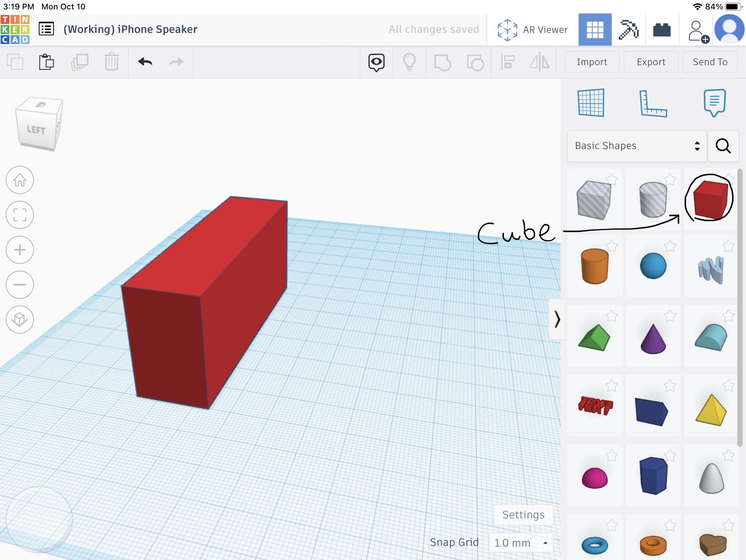
Task: Toggle the show-all visibility eye icon
Action: [376, 62]
